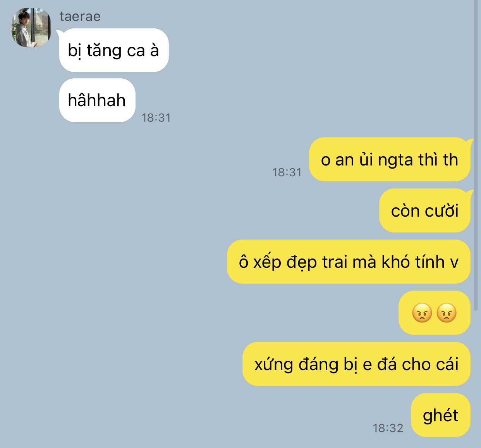
Task: Click the second angry face emoji
Action: [x=447, y=313]
